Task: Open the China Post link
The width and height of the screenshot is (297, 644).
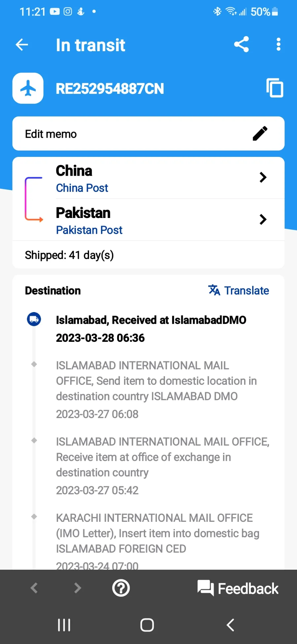Action: [x=82, y=188]
